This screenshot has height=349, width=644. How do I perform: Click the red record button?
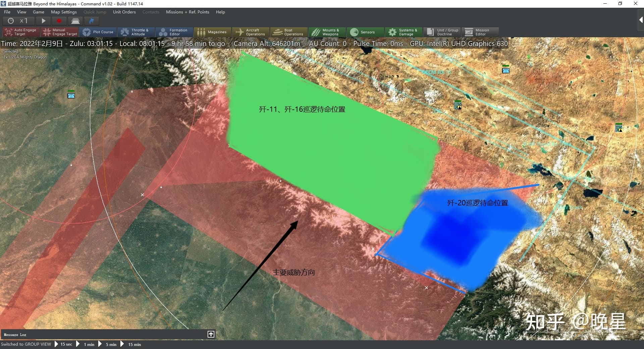pos(59,21)
